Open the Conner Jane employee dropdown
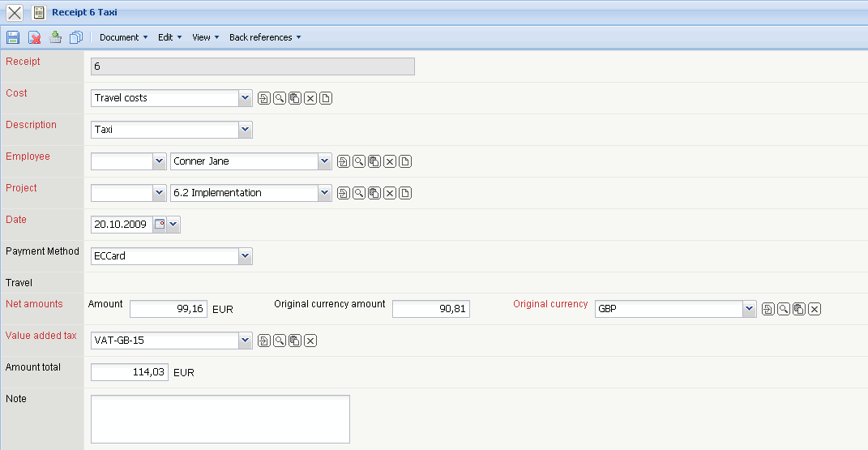 (325, 161)
